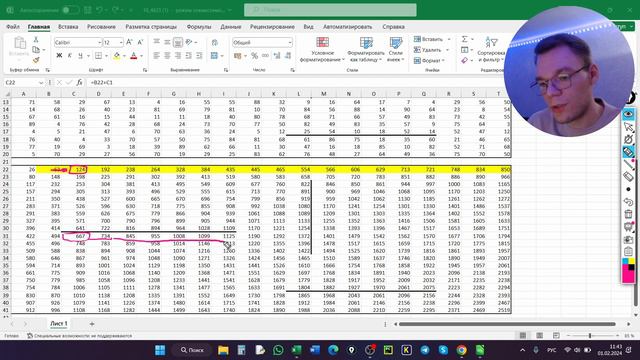Screen dimensions: 640x360
Task: Open Windows Start menu
Action: tap(160, 350)
